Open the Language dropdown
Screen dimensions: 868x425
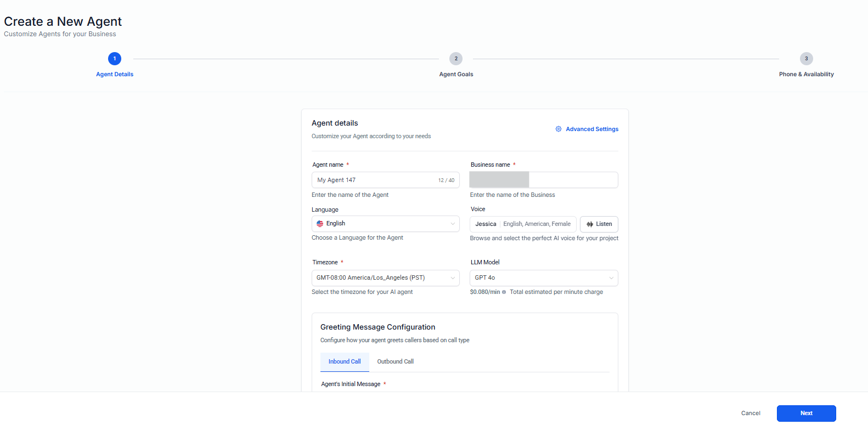pos(385,224)
